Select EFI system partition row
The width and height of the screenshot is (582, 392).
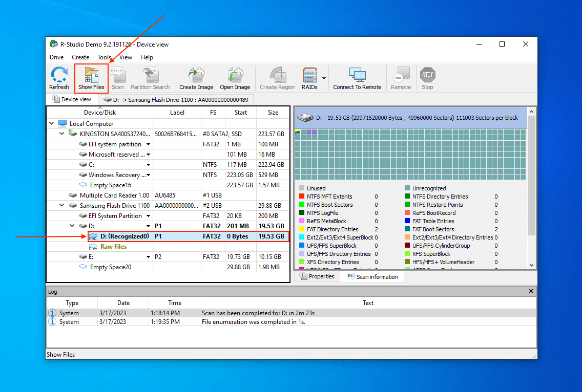(168, 144)
